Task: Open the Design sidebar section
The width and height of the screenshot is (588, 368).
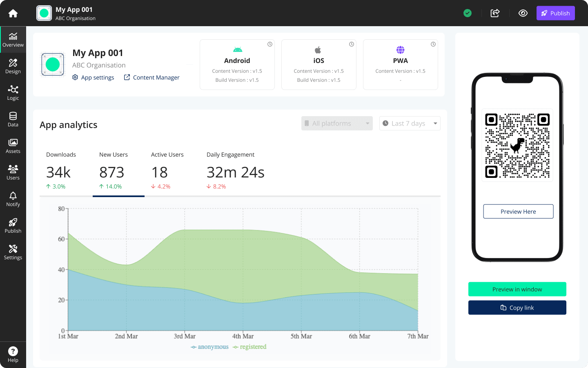Action: pyautogui.click(x=13, y=66)
